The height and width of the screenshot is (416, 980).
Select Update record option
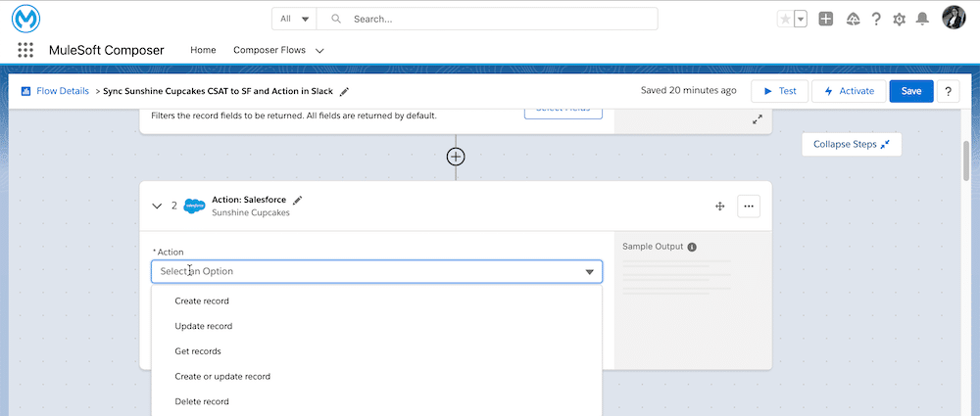[x=377, y=326]
